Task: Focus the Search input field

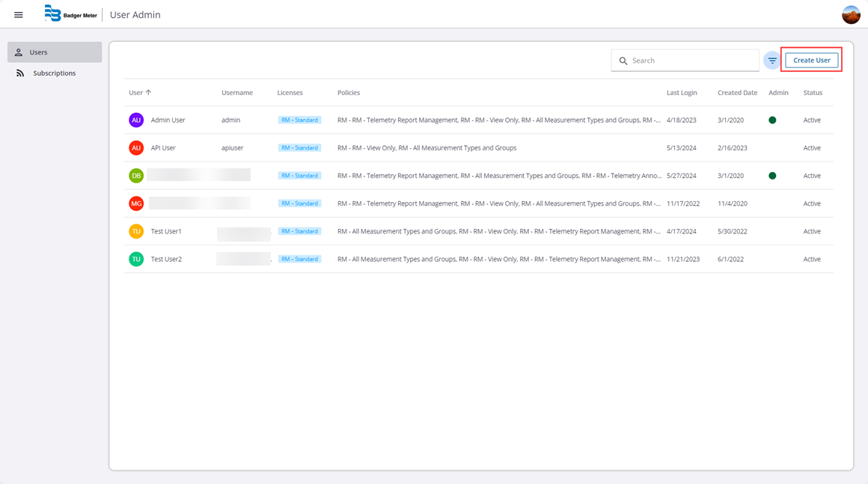Action: tap(692, 61)
